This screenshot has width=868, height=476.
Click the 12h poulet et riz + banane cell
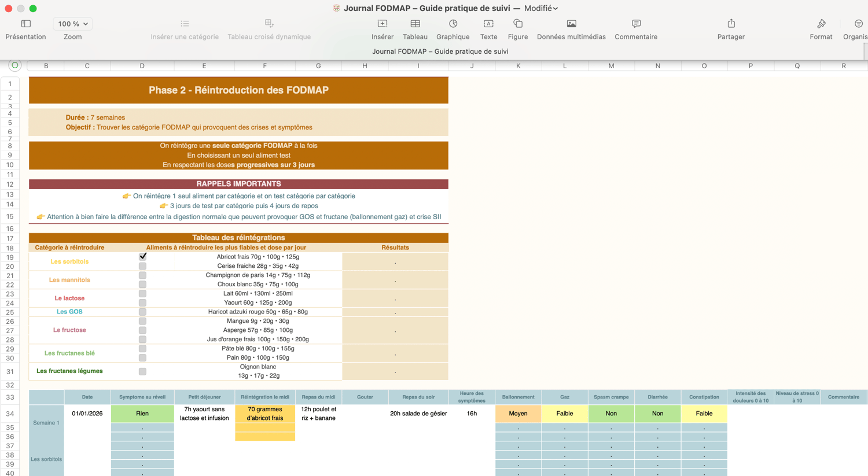[318, 414]
